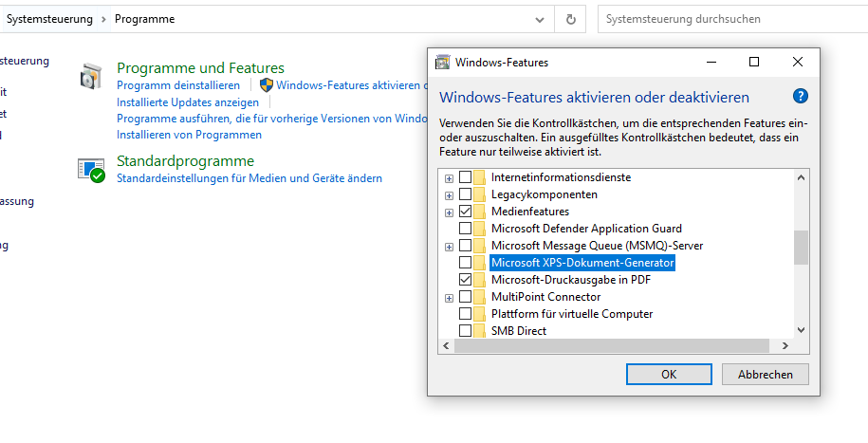The width and height of the screenshot is (868, 443).
Task: Select the Microsoft XPS-Dokument-Generator row label
Action: click(582, 263)
